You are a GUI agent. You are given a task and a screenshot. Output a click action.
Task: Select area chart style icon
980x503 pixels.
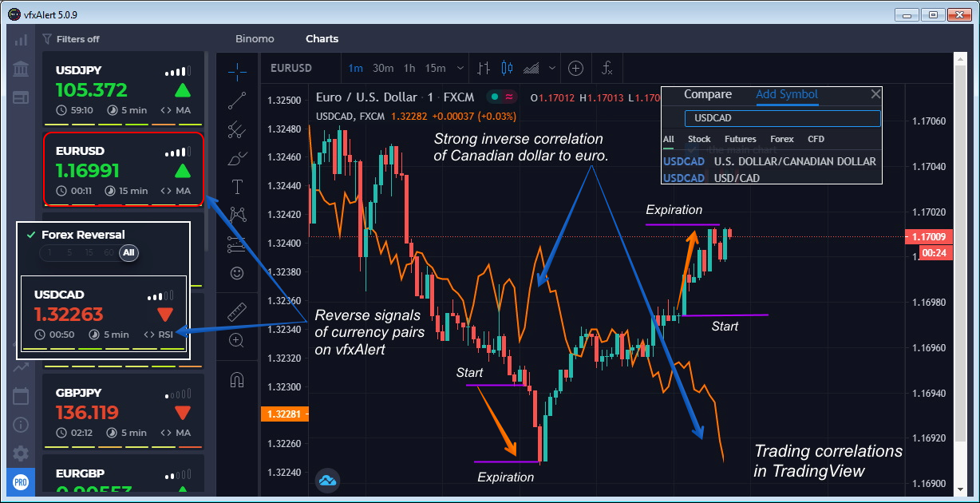pyautogui.click(x=533, y=68)
